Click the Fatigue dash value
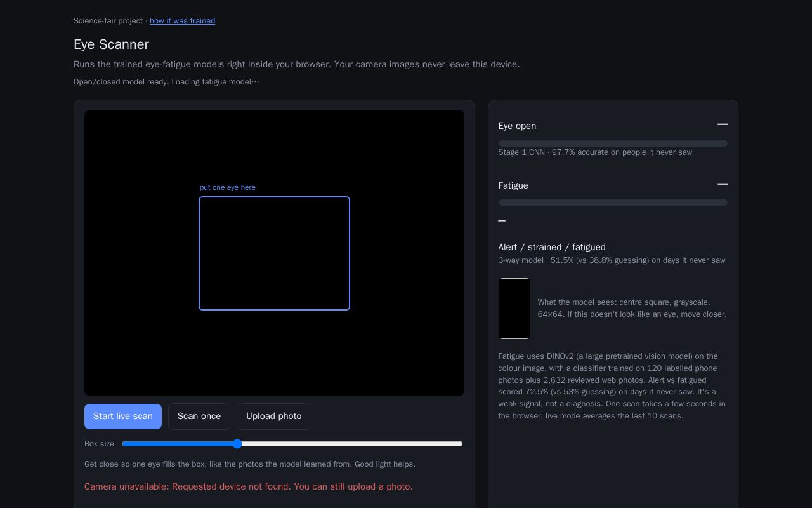 coord(723,185)
